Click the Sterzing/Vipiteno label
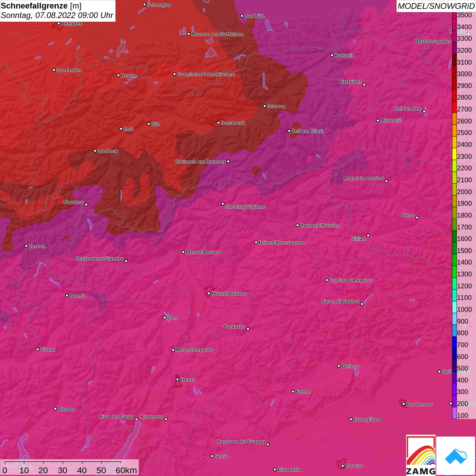The image size is (476, 476). [x=246, y=207]
